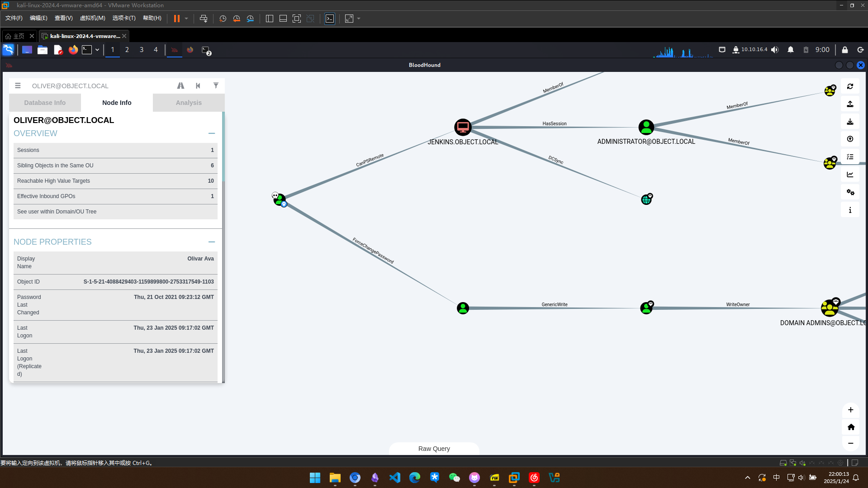Toggle the hamburger menu panel
Screen dimensions: 868x488
point(18,85)
